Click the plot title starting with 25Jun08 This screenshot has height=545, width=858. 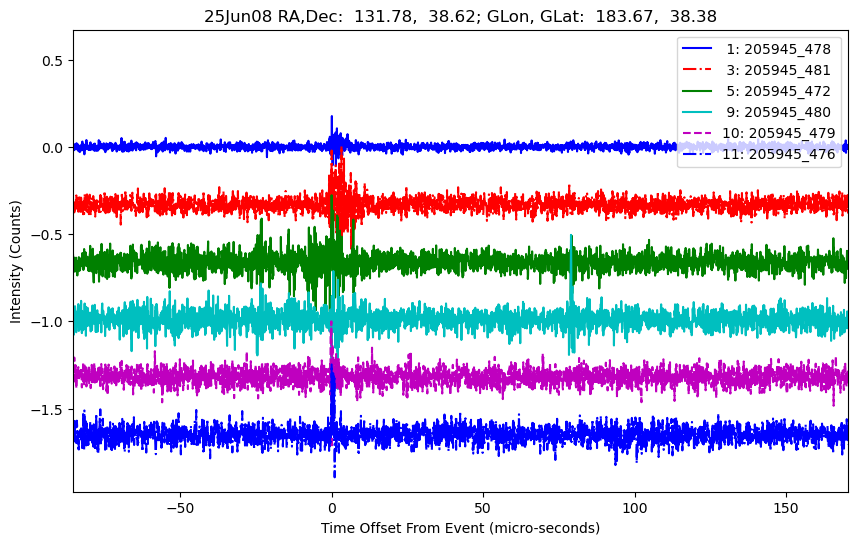(x=460, y=16)
